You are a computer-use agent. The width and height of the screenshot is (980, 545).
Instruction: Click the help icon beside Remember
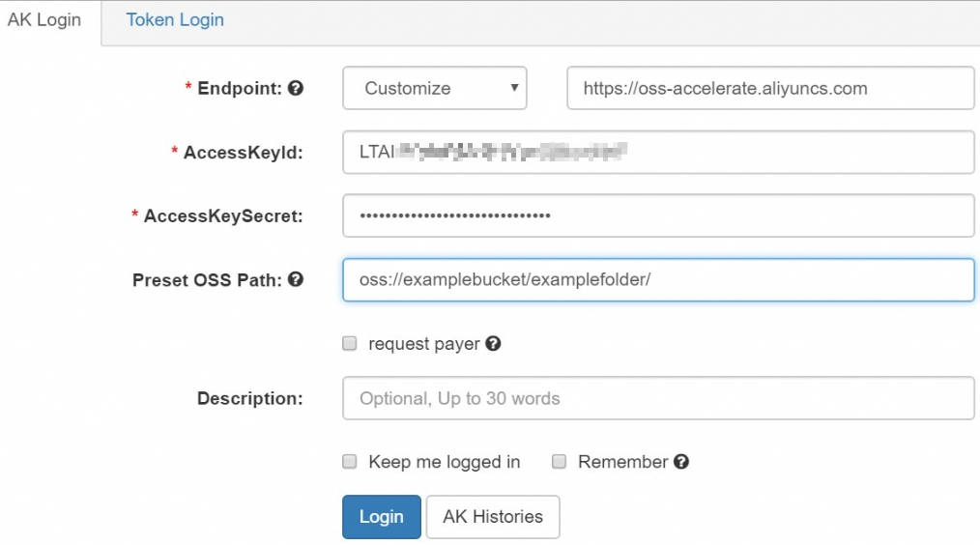[681, 462]
